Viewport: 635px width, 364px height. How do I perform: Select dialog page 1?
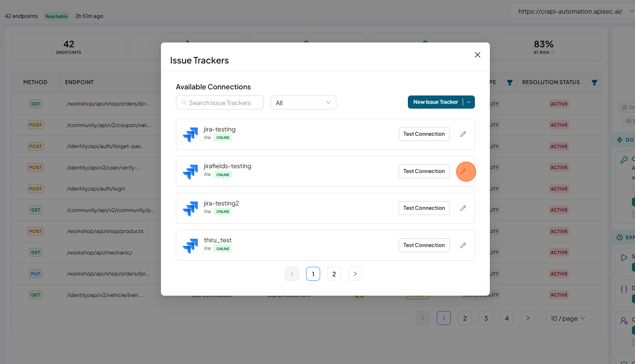313,274
